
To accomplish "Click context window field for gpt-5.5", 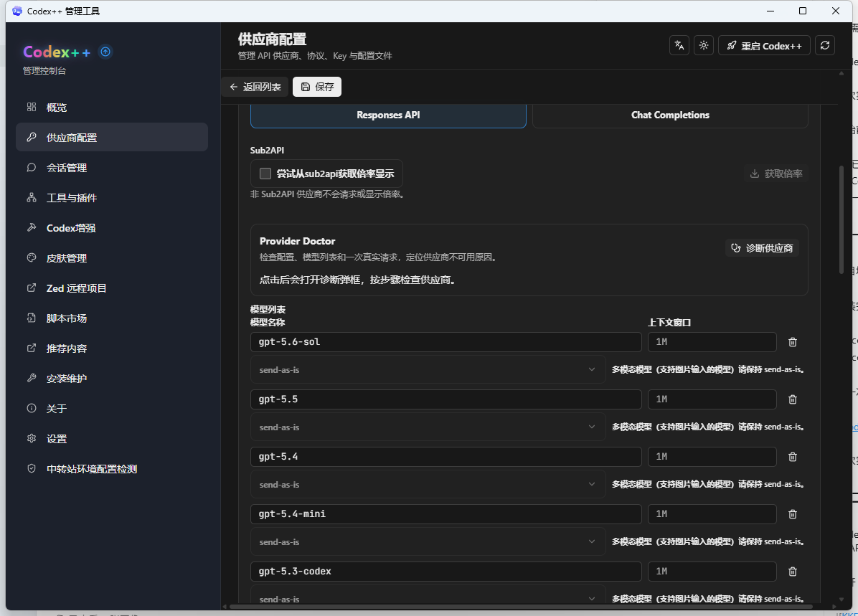I will coord(712,399).
